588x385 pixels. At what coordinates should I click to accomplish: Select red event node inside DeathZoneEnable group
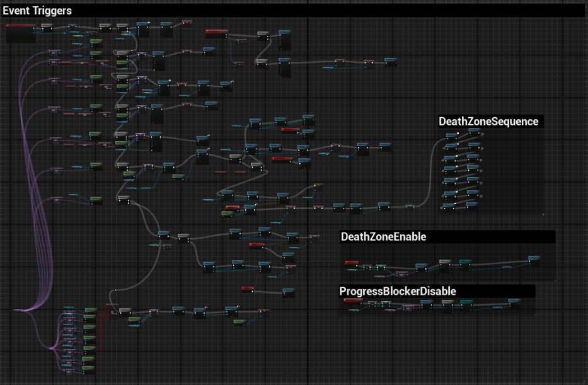tap(352, 263)
